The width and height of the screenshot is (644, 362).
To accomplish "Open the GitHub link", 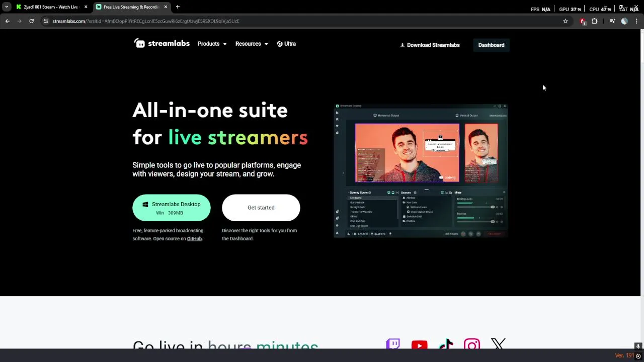I will 194,239.
